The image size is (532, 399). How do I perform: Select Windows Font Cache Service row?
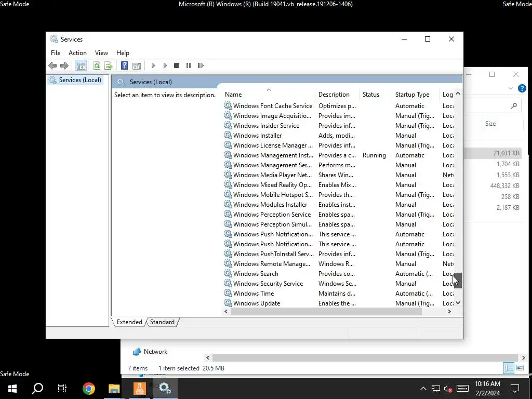339,106
